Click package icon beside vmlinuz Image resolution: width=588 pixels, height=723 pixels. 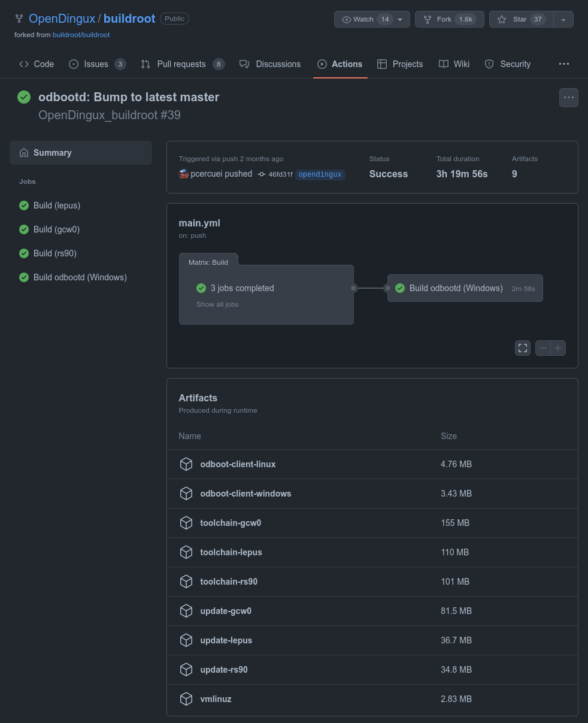pos(186,699)
